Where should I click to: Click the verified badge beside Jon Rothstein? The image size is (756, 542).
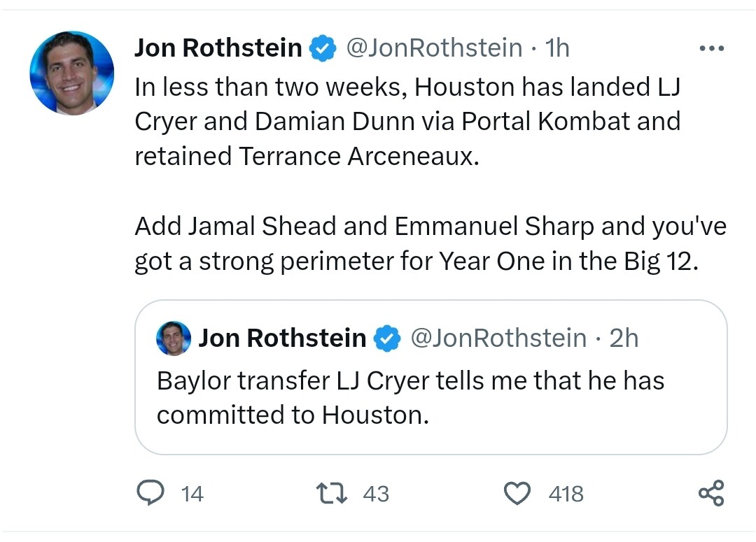coord(323,48)
